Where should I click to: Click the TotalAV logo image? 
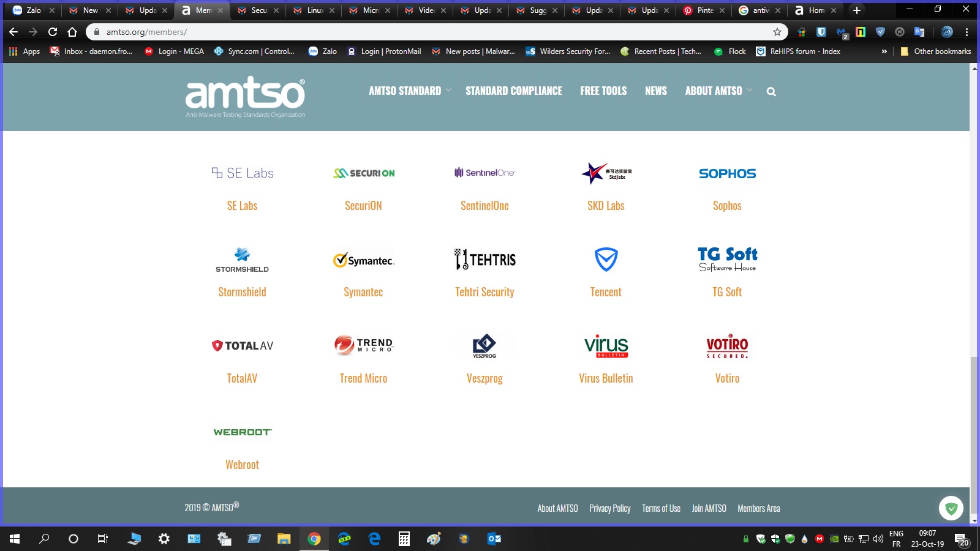[243, 346]
